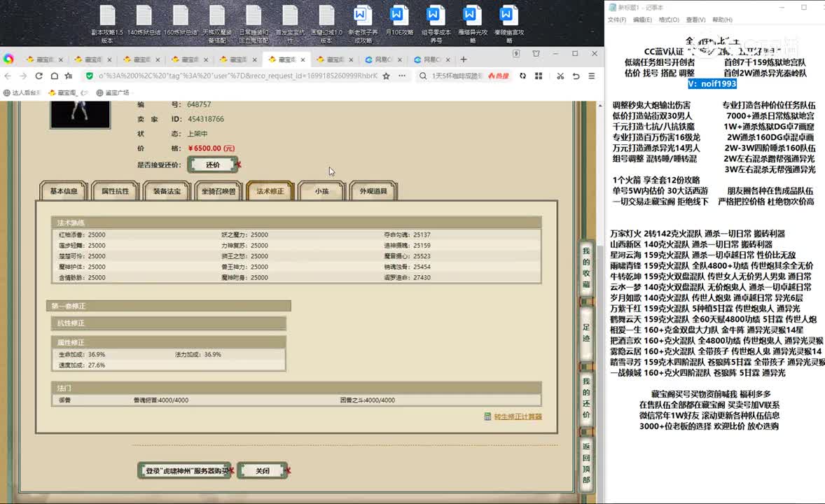Open 足迹 in the side panel
This screenshot has height=504, width=825.
pos(586,333)
